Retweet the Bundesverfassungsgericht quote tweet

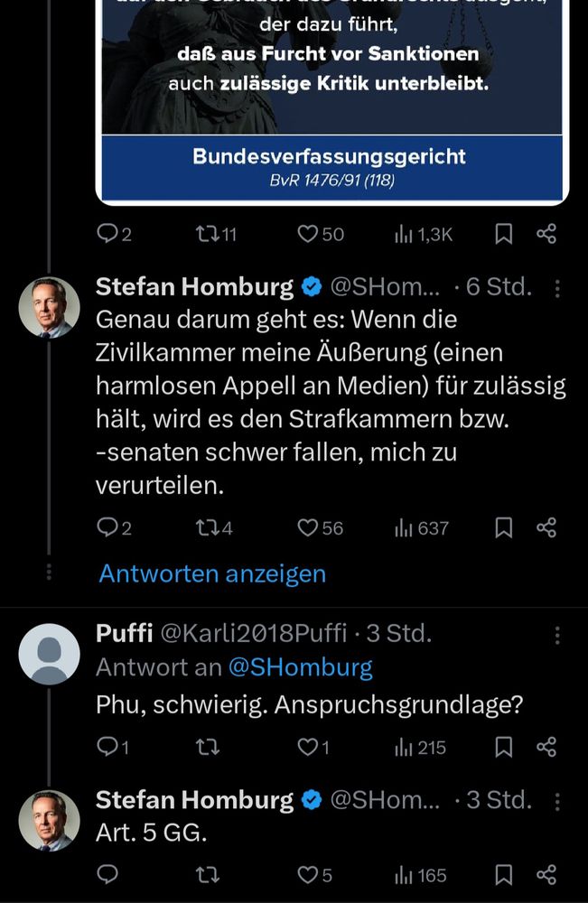point(207,233)
